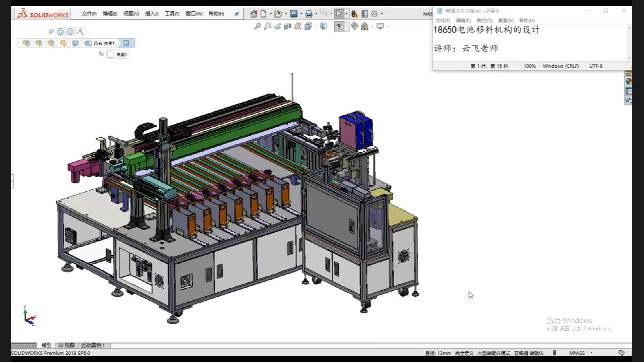Click Dynamic Annotation Views icon
The image size is (644, 362).
(x=298, y=26)
